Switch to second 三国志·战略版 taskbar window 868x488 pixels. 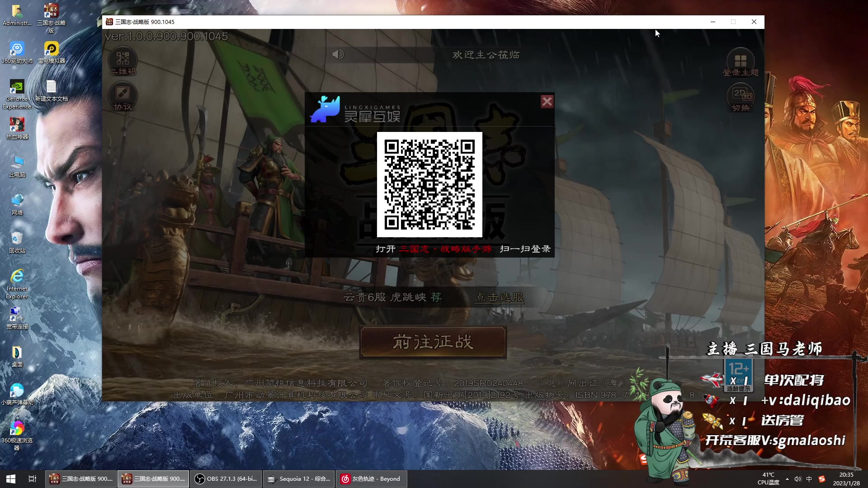153,479
